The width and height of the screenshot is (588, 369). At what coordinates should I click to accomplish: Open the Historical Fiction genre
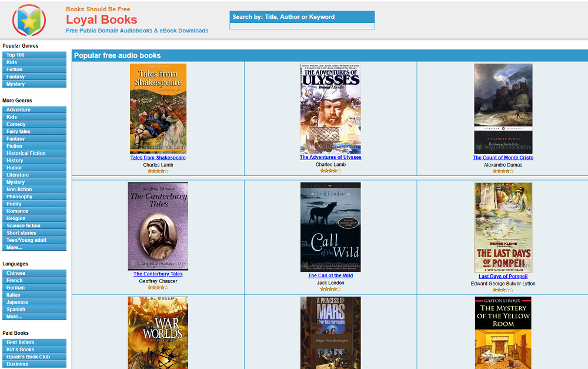pos(34,153)
